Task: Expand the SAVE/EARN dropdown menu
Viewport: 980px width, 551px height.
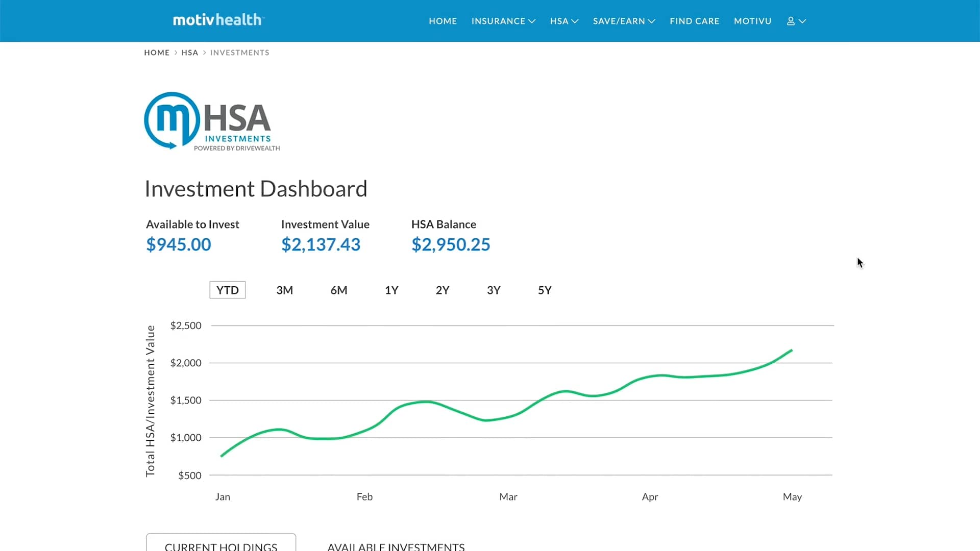Action: (x=624, y=21)
